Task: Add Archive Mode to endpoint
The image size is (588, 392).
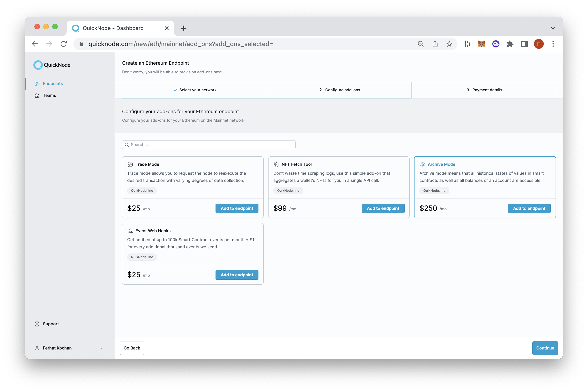Action: tap(529, 208)
